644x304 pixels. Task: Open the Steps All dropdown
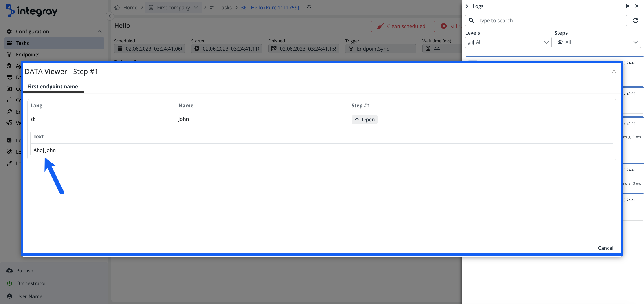[597, 42]
